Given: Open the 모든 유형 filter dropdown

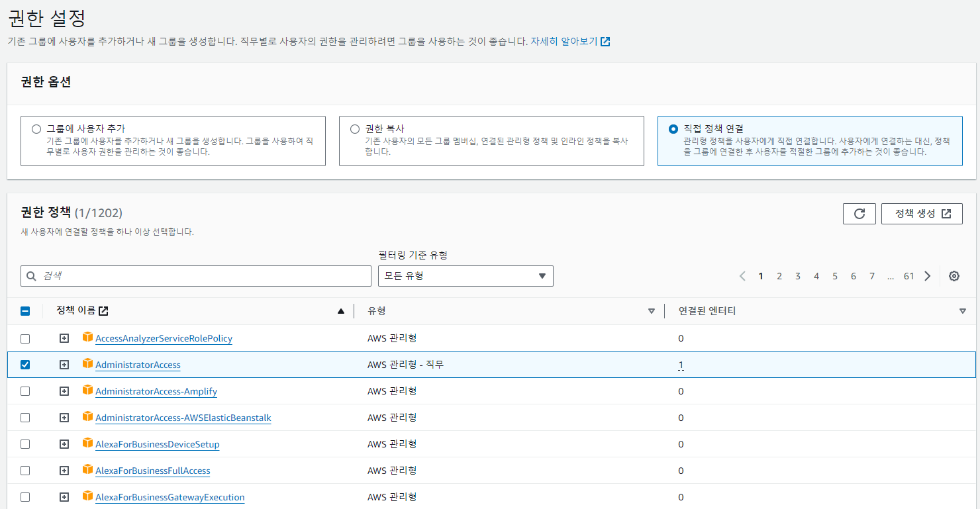Looking at the screenshot, I should tap(465, 276).
